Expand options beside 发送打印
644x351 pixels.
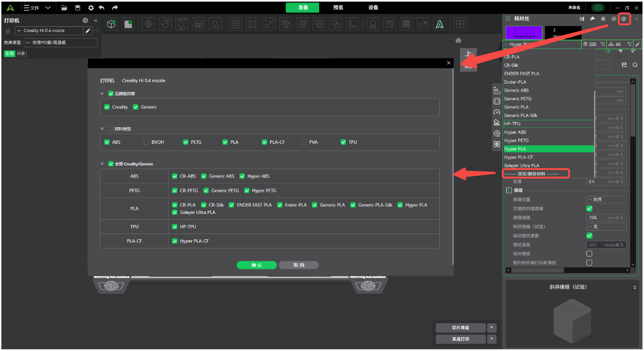click(491, 339)
